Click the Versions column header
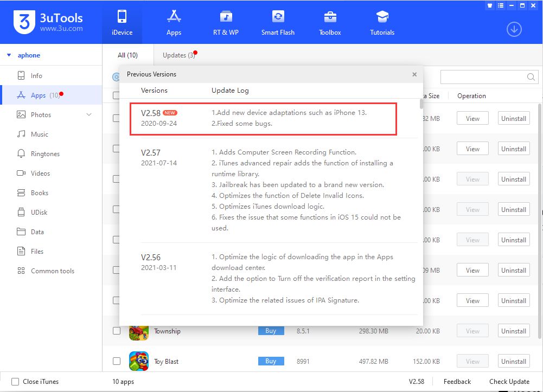Screen dimensions: 543x392 pyautogui.click(x=154, y=91)
